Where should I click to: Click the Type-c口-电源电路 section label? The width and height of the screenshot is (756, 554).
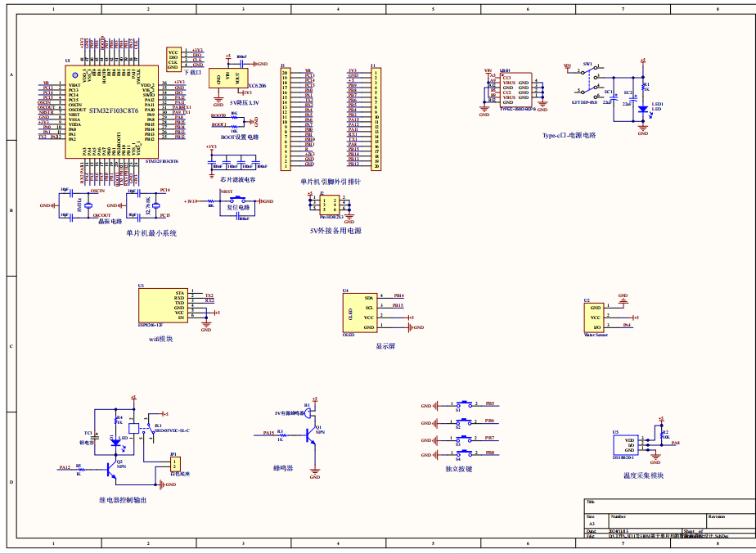coord(569,135)
